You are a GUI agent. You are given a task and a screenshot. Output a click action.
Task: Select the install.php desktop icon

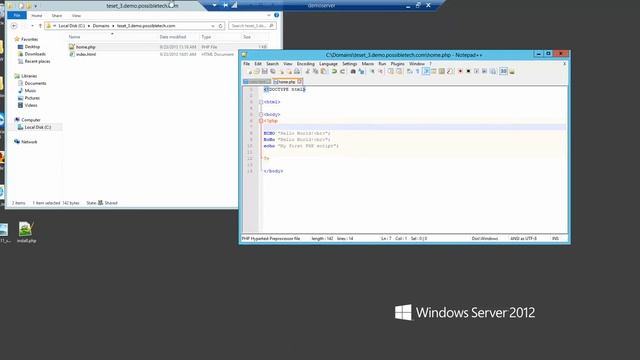pos(26,232)
